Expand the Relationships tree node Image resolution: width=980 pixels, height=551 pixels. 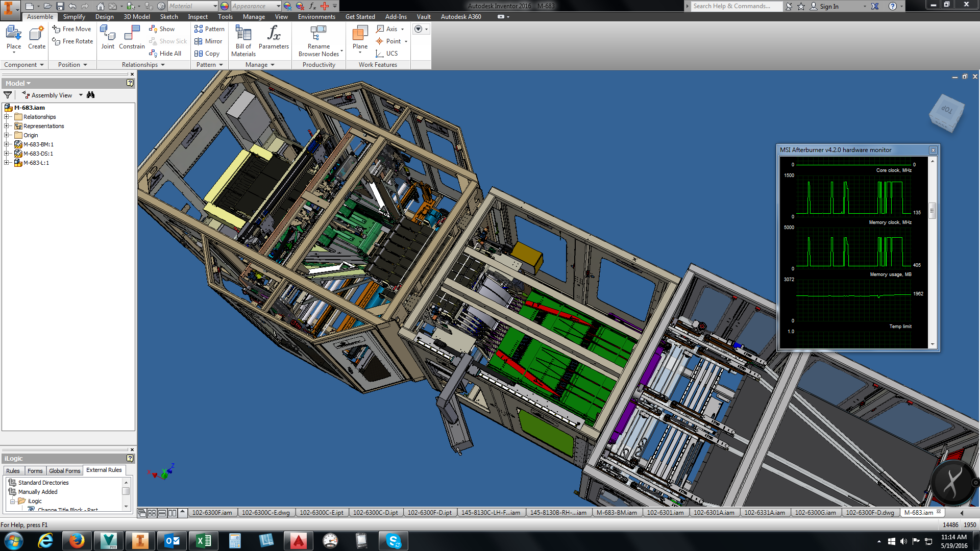pos(7,117)
